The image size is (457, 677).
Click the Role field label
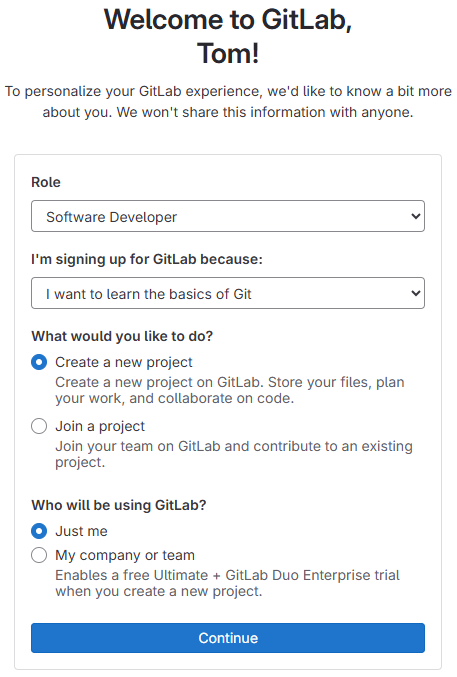[x=46, y=182]
